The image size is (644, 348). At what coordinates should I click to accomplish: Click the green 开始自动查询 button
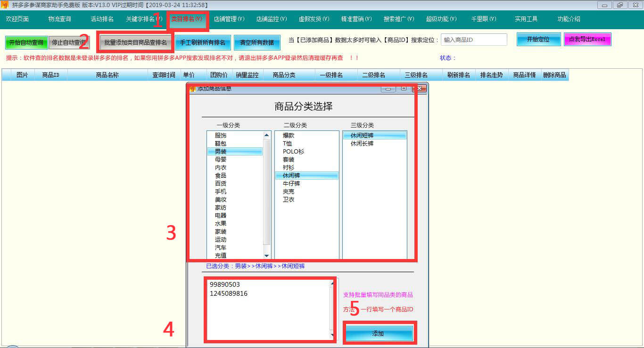[26, 42]
